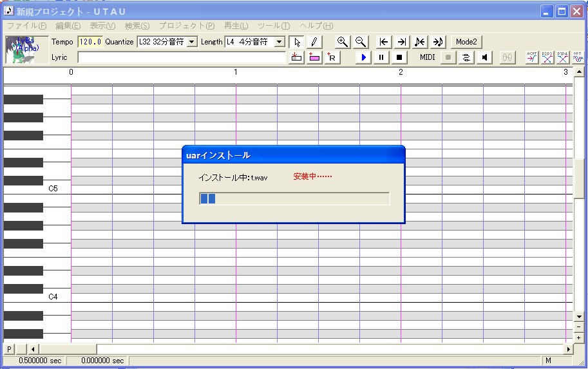The width and height of the screenshot is (588, 369).
Task: Start playback with the blue play button
Action: [x=363, y=57]
